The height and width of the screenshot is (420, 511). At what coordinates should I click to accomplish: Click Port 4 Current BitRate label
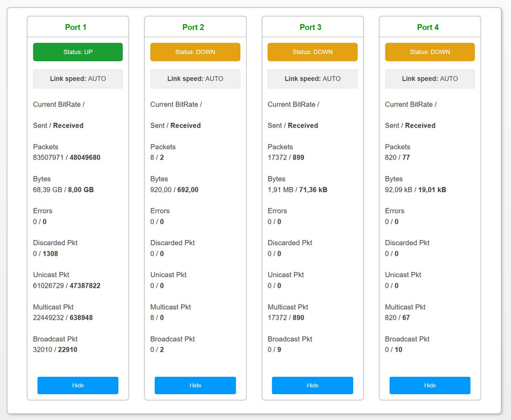pyautogui.click(x=411, y=104)
